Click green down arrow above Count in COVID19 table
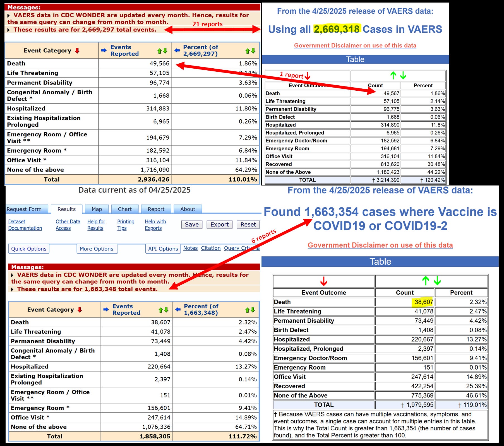The image size is (504, 446). coord(438,281)
